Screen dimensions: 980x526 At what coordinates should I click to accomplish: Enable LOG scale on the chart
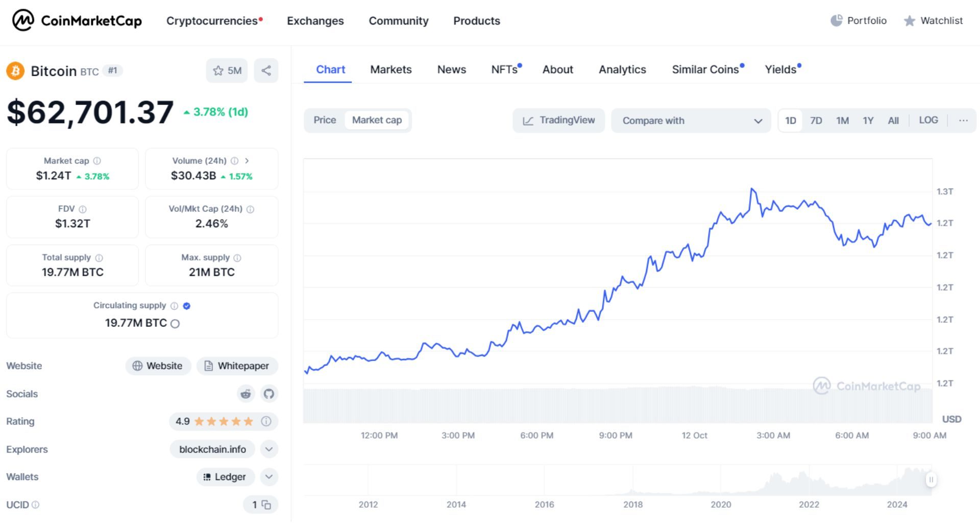(928, 120)
